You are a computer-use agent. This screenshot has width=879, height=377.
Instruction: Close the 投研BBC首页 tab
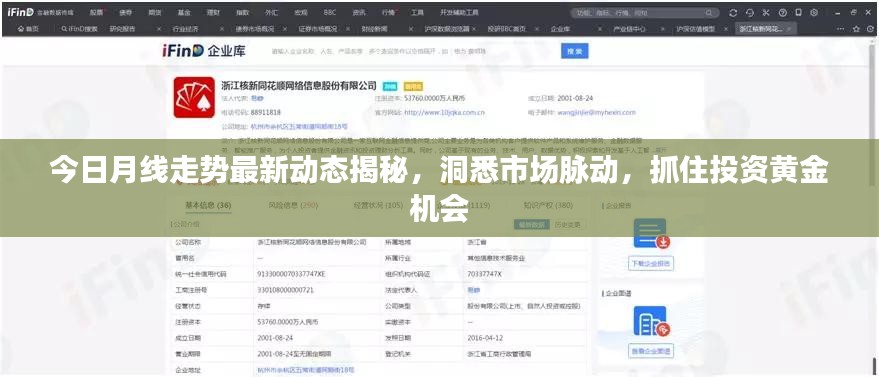[x=536, y=29]
